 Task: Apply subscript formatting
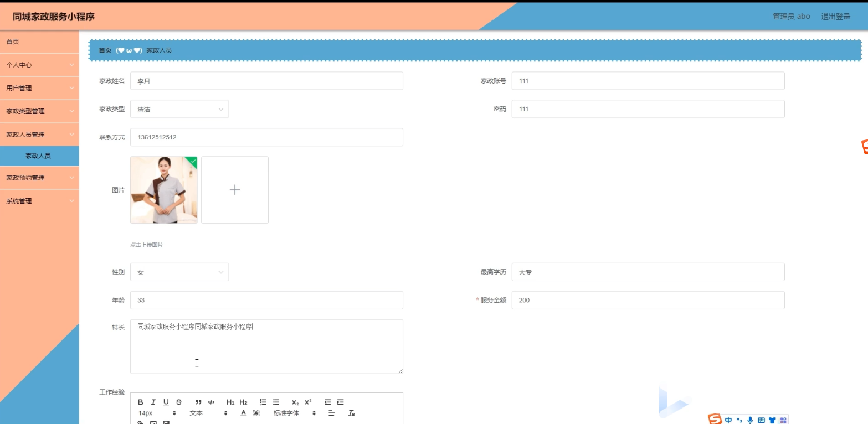pos(295,402)
